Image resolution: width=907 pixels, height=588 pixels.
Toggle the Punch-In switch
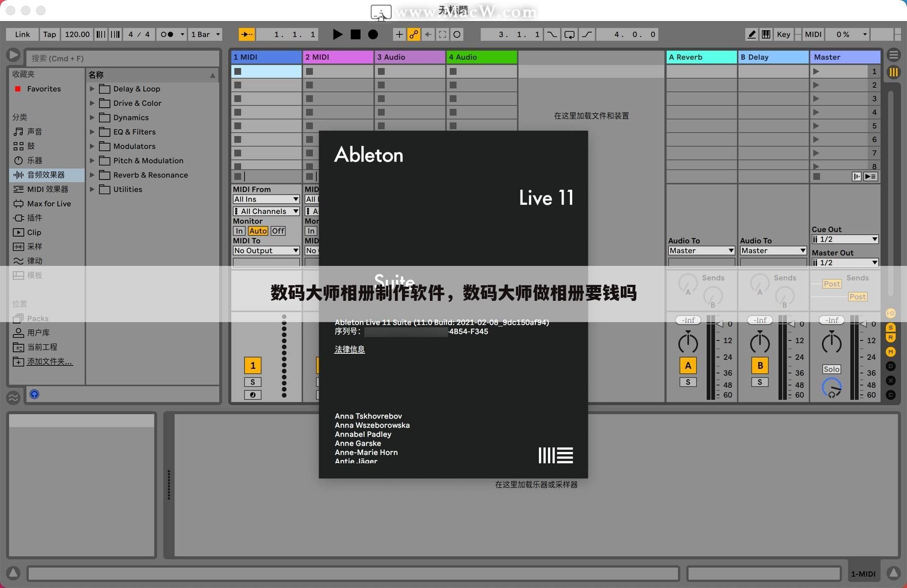point(551,34)
